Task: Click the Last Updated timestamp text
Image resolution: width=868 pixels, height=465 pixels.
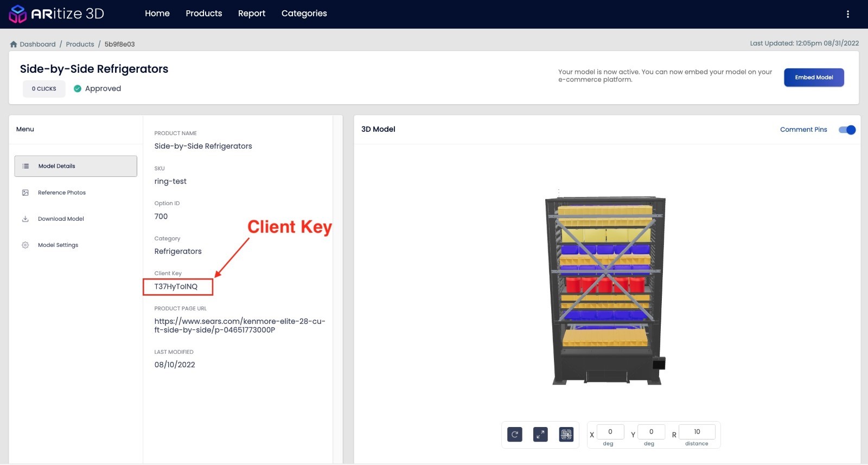Action: (x=805, y=43)
